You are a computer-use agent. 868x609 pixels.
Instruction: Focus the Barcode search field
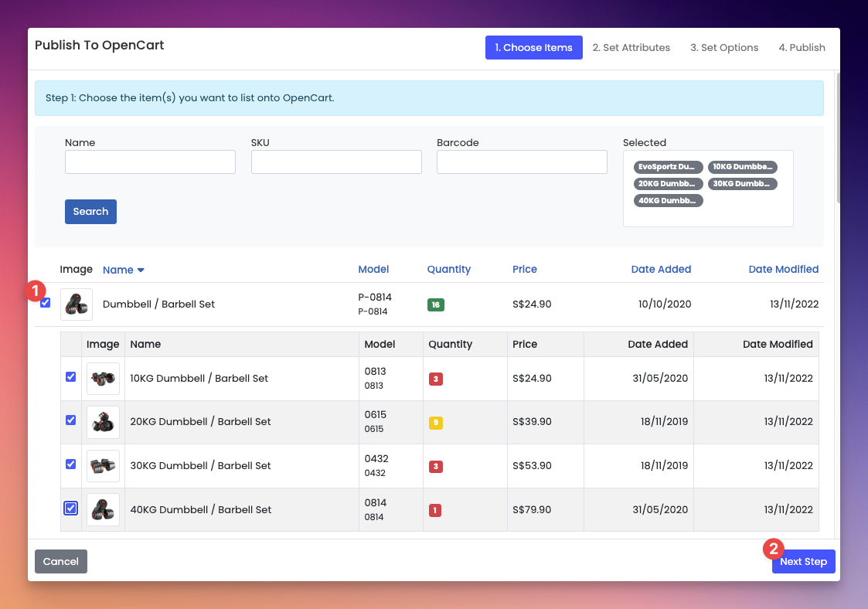coord(522,162)
